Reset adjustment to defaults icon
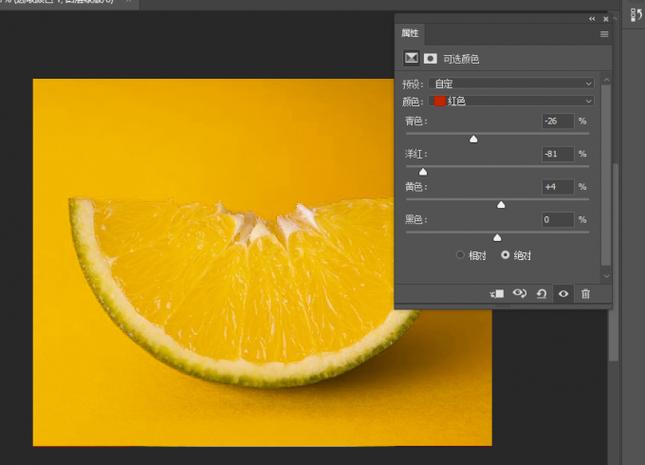Screen dimensions: 645x465 coord(541,294)
